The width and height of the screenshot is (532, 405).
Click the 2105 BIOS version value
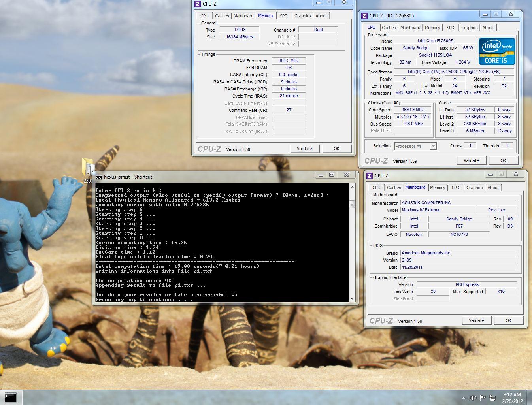458,260
